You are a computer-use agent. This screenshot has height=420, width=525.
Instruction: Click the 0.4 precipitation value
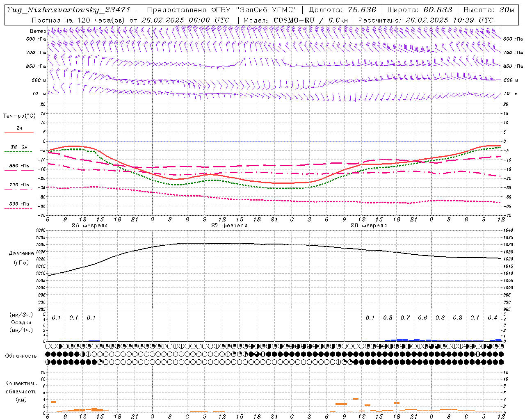tap(493, 317)
